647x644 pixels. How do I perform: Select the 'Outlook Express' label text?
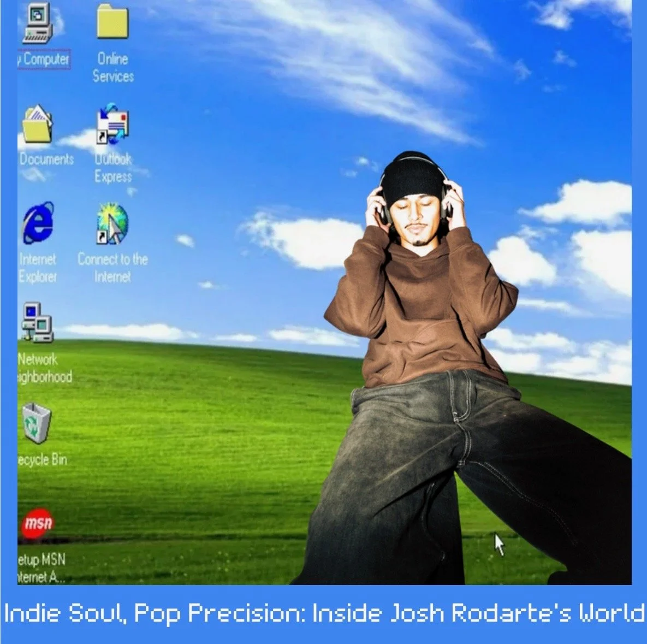(x=113, y=168)
